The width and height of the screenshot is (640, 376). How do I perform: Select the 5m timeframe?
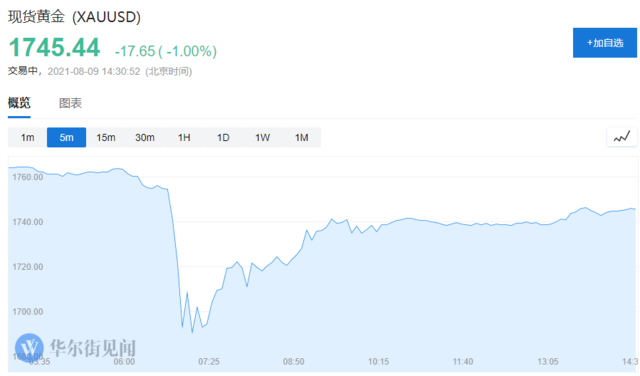pos(67,138)
